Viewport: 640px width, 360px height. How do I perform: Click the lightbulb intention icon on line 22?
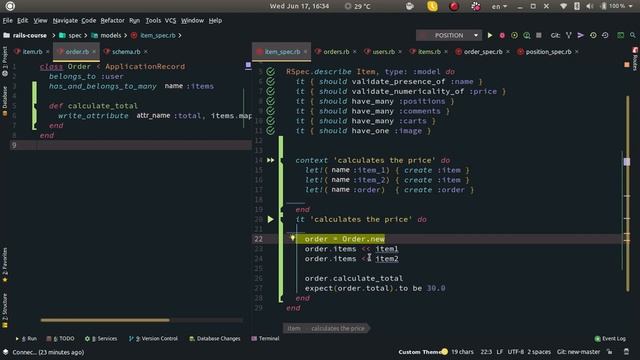coord(293,238)
